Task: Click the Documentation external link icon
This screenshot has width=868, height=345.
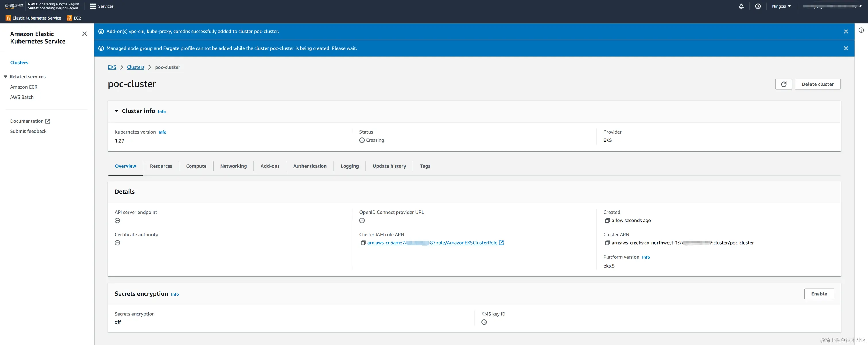Action: pos(48,121)
